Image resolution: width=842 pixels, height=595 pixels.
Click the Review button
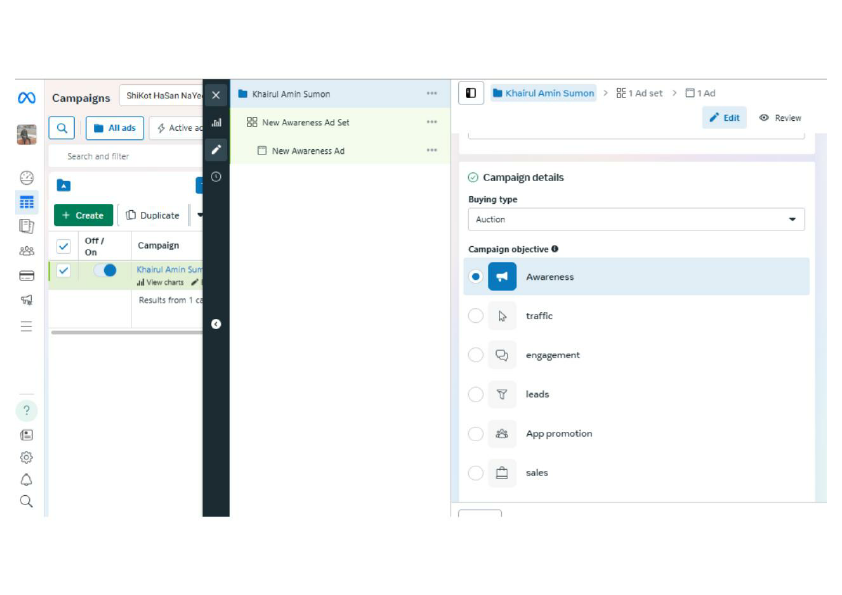coord(780,118)
